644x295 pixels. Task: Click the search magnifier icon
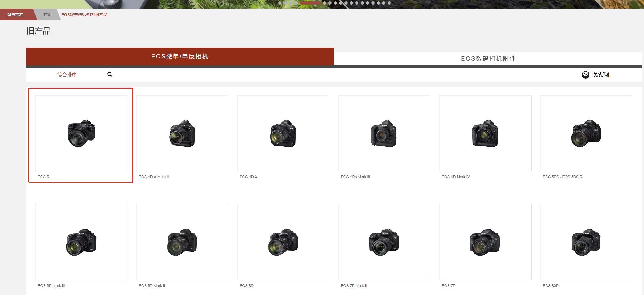pyautogui.click(x=110, y=74)
